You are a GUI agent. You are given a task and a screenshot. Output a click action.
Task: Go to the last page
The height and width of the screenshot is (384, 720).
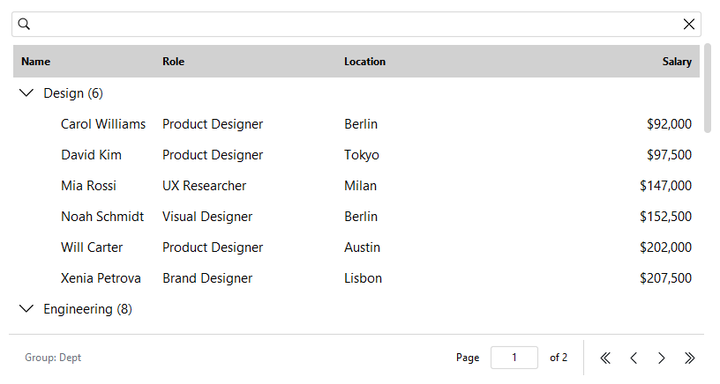point(689,358)
